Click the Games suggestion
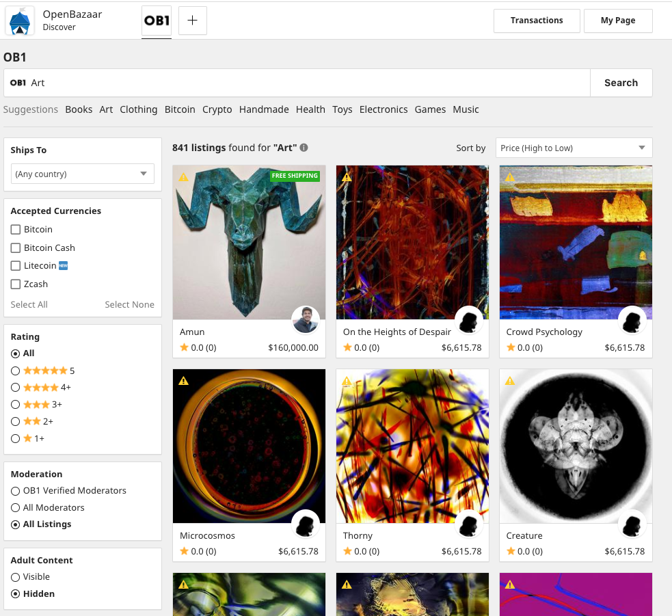The height and width of the screenshot is (616, 672). point(430,110)
